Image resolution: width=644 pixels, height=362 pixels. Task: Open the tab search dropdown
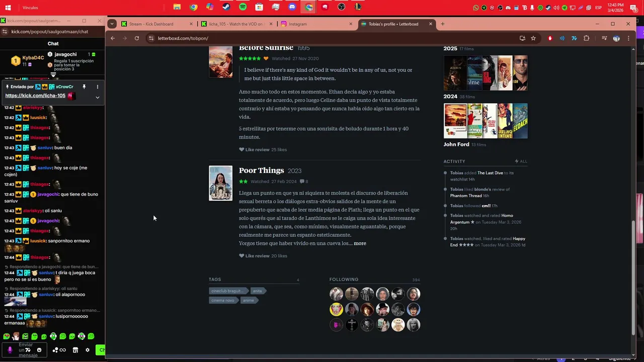(112, 24)
